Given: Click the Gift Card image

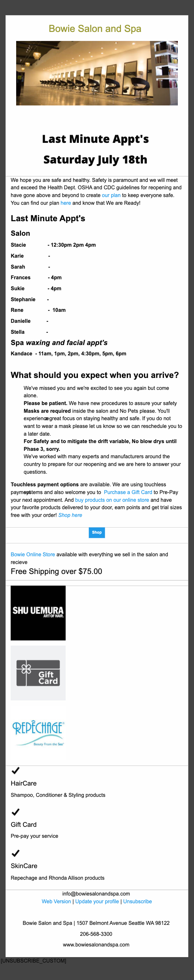Looking at the screenshot, I should (x=38, y=673).
